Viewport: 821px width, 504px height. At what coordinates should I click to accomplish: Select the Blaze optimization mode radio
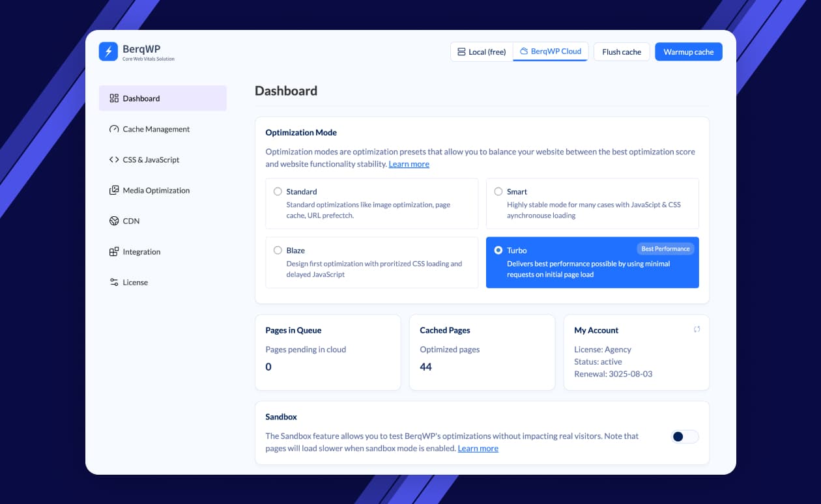tap(278, 250)
